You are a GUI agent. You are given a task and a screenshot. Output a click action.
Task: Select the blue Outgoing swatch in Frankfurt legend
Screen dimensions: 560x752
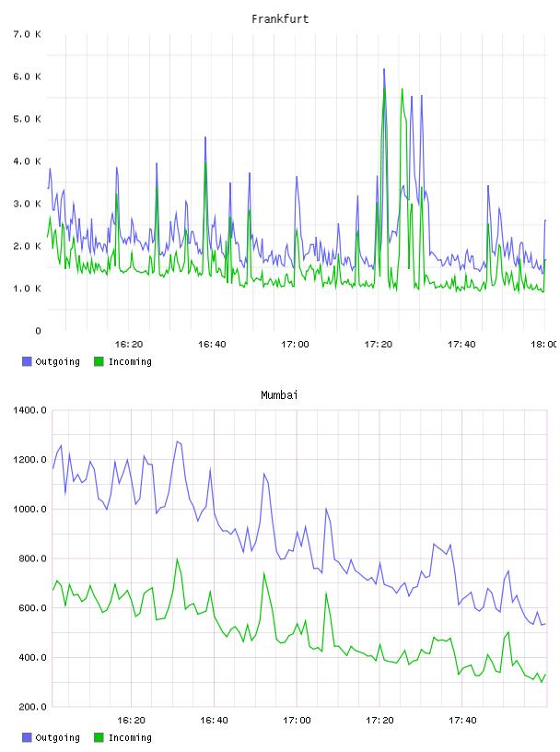[x=27, y=361]
